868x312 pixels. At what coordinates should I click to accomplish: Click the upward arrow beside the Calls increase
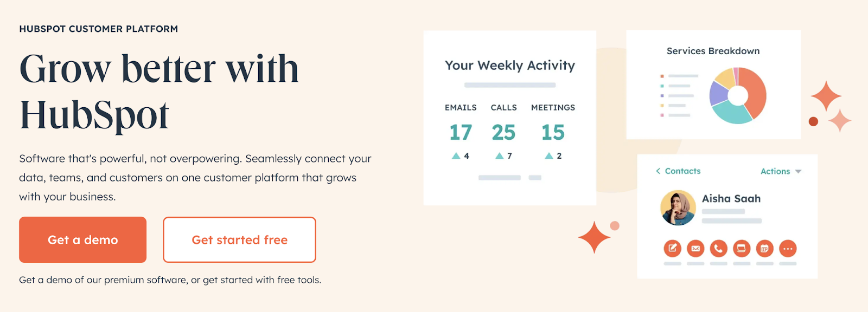click(499, 155)
